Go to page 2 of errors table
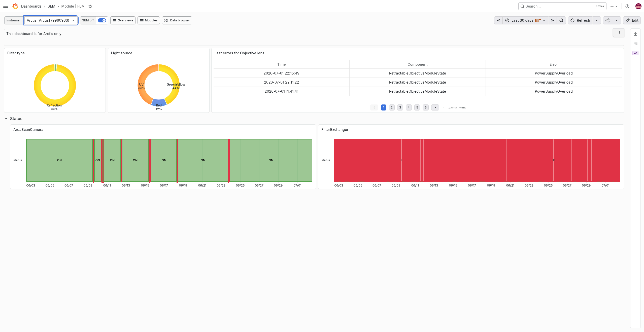The width and height of the screenshot is (644, 332). click(x=392, y=107)
